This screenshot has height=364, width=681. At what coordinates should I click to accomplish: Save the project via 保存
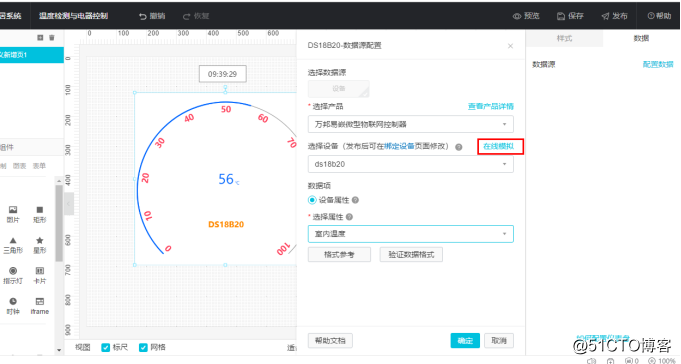point(570,16)
